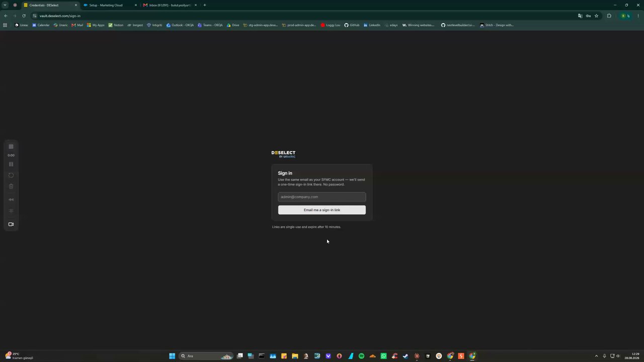Image resolution: width=644 pixels, height=362 pixels.
Task: Open Spotify from the taskbar
Action: tap(361, 356)
